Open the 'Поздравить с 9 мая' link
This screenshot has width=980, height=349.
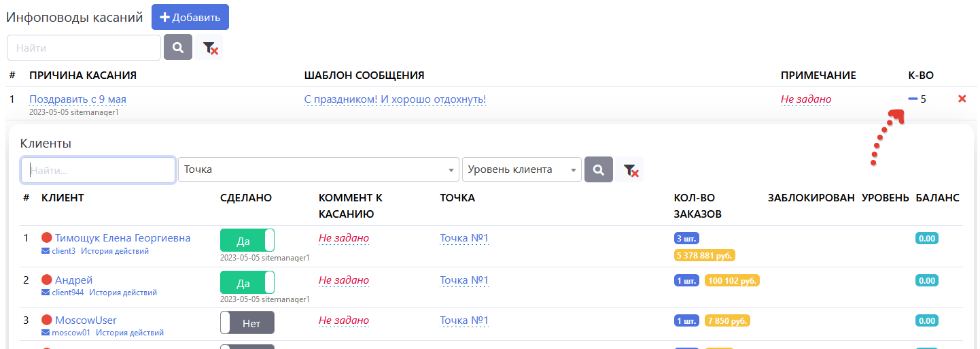pyautogui.click(x=77, y=99)
